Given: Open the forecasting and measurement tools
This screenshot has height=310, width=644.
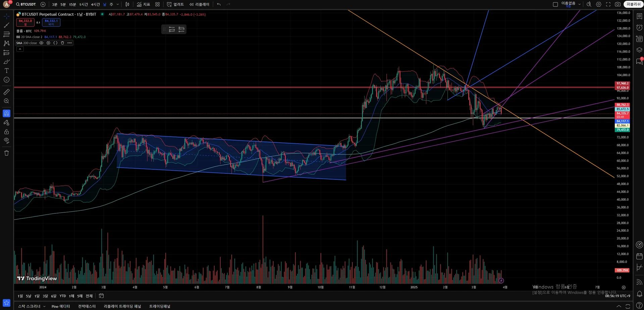Looking at the screenshot, I should [6, 52].
